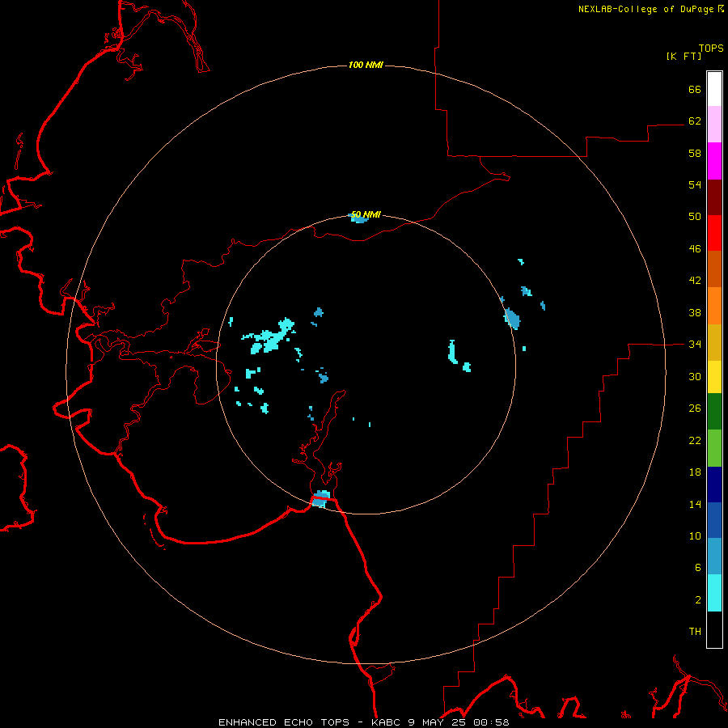This screenshot has width=728, height=728.
Task: Click the NEXLAB-College of DuPage label
Action: (645, 9)
